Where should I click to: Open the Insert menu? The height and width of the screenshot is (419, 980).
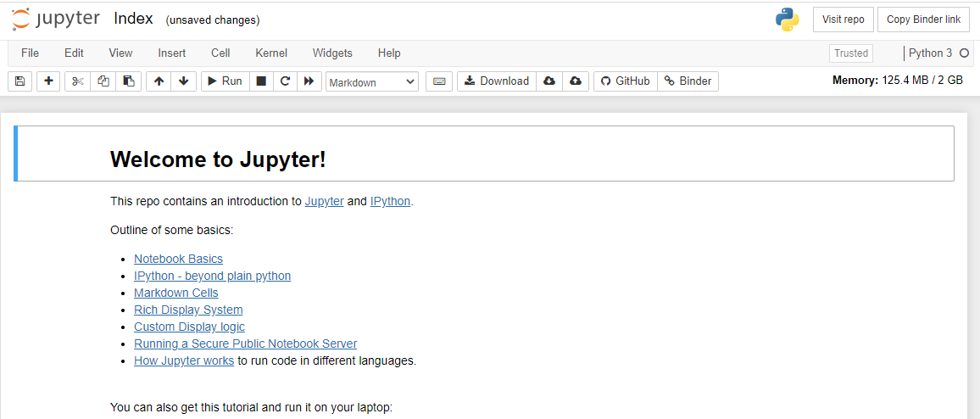pos(172,53)
